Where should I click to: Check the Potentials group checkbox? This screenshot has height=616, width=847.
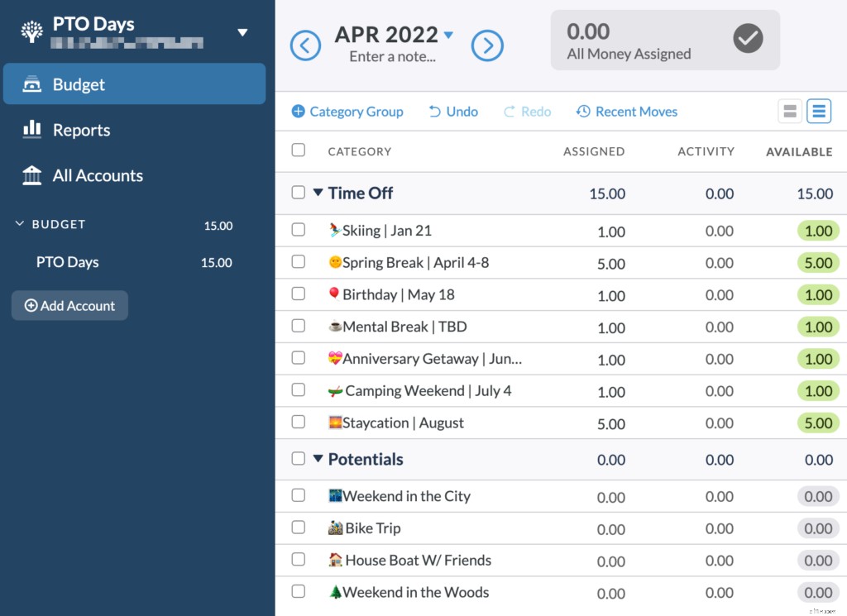pyautogui.click(x=299, y=459)
